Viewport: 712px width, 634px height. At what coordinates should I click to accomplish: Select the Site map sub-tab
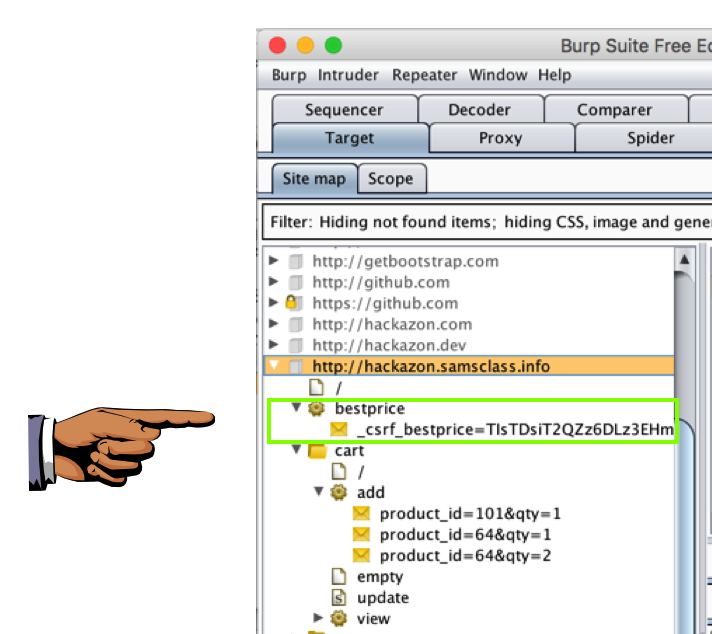tap(314, 178)
